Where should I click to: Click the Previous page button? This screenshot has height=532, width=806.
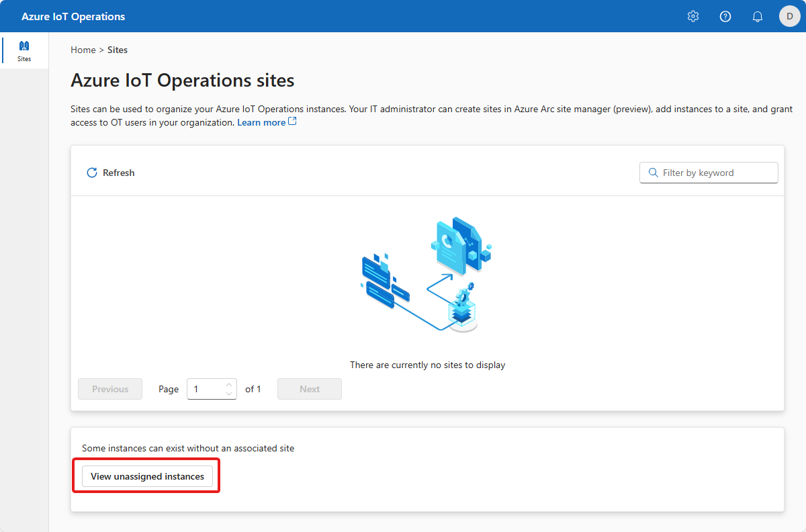point(110,389)
